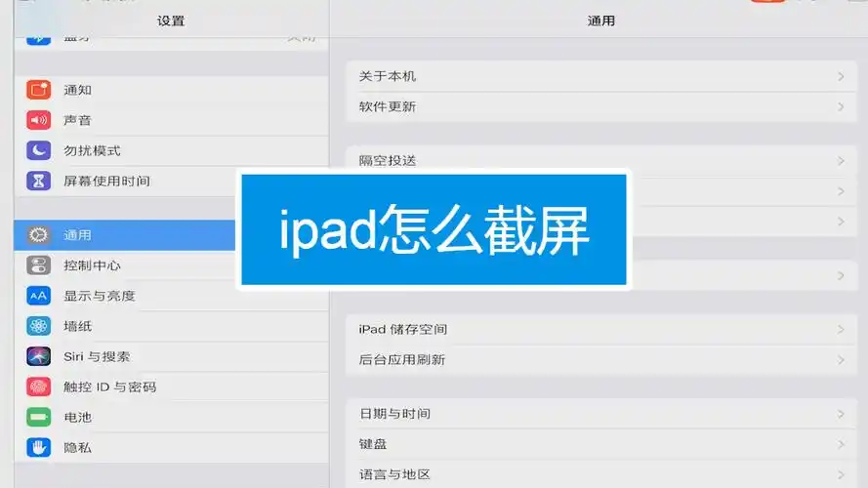868x488 pixels.
Task: Tap the Control Center (控制中心) icon
Action: click(x=38, y=265)
